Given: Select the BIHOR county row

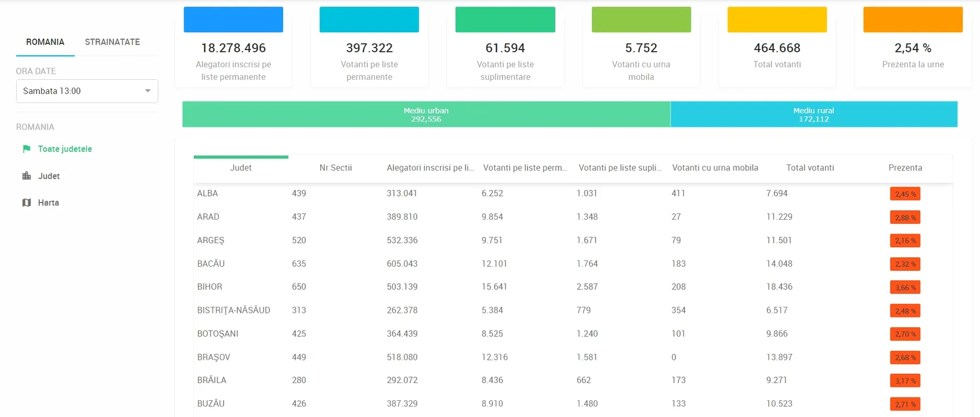Looking at the screenshot, I should 210,287.
